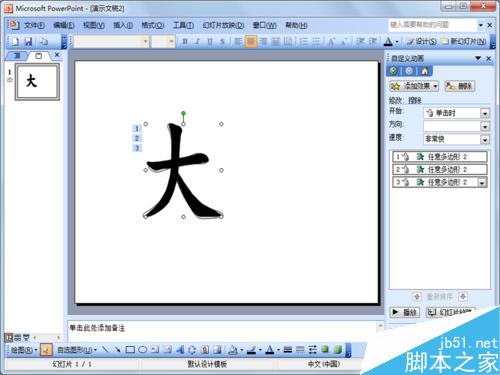Click the formatting toolbar font color A icon

[x=388, y=42]
